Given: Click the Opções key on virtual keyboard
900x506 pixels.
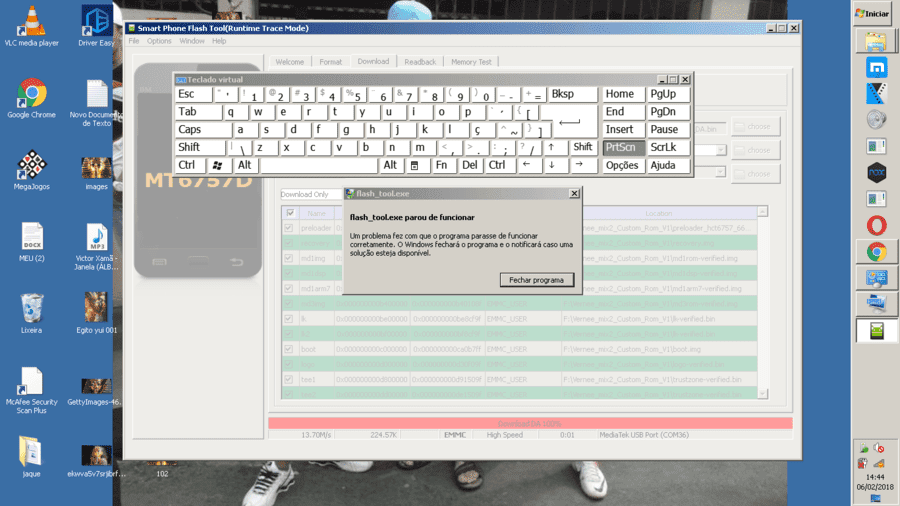Looking at the screenshot, I should click(622, 165).
